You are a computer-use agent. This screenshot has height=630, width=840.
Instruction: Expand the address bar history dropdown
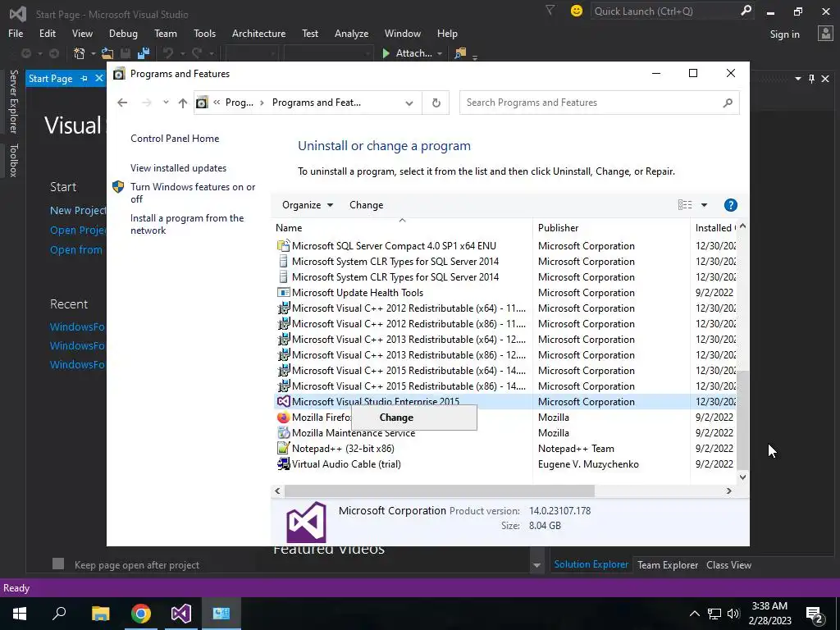pyautogui.click(x=409, y=103)
